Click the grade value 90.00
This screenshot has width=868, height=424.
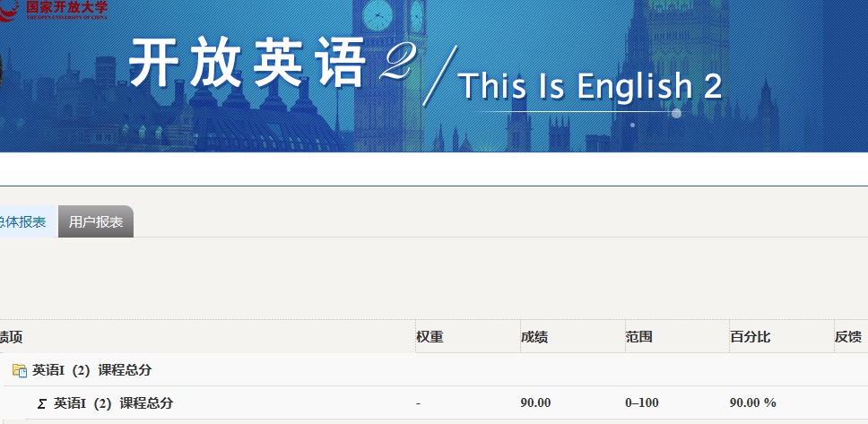(535, 403)
